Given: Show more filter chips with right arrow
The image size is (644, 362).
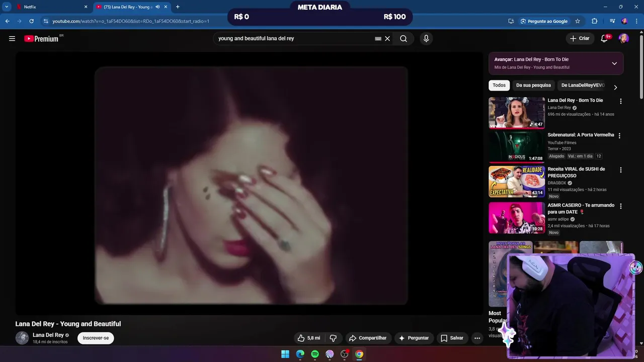Looking at the screenshot, I should point(615,87).
